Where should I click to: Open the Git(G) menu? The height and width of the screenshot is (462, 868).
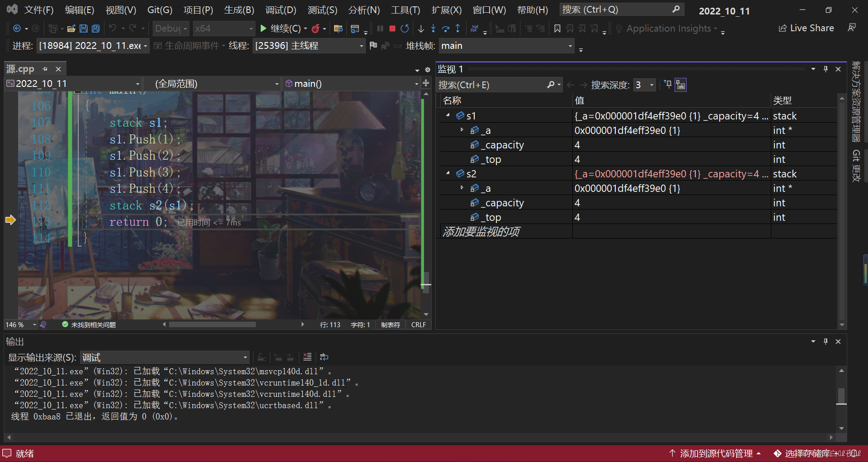(160, 10)
